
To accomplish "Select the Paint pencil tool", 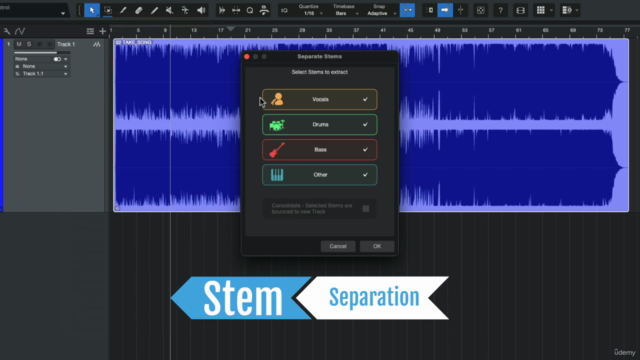I will (154, 10).
